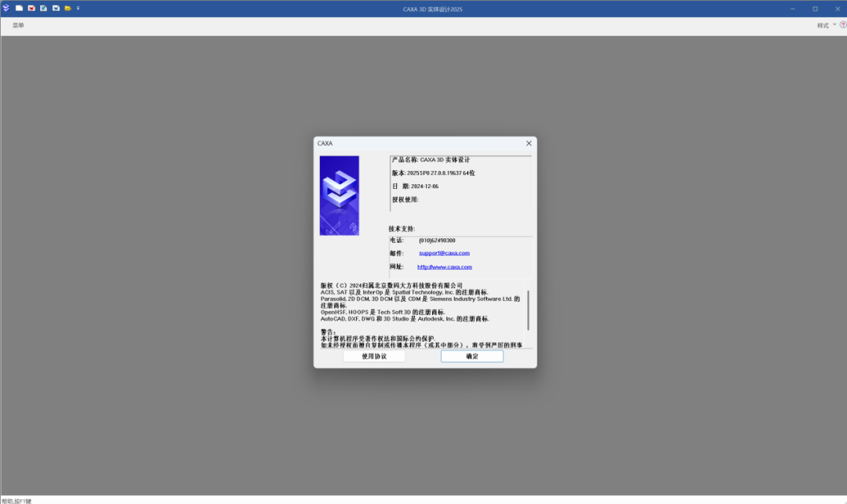Close the CAXA 3D main window
The image size is (847, 504).
[x=838, y=9]
